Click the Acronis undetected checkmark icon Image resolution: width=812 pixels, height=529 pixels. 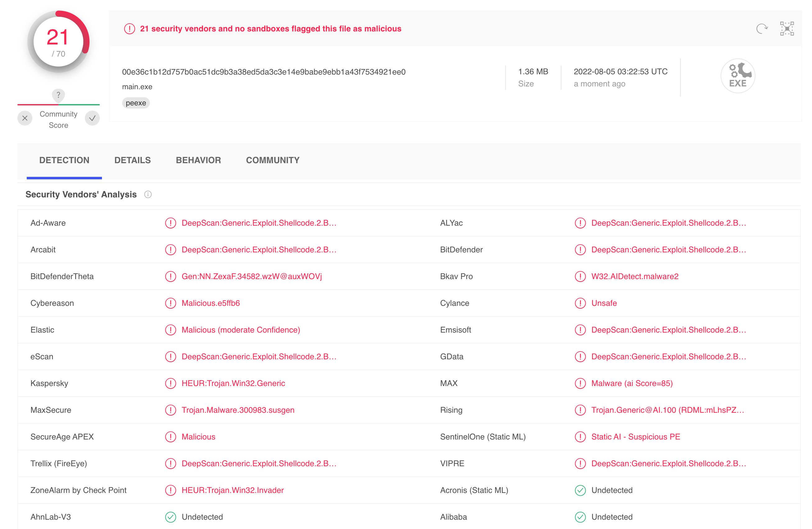[x=580, y=490]
